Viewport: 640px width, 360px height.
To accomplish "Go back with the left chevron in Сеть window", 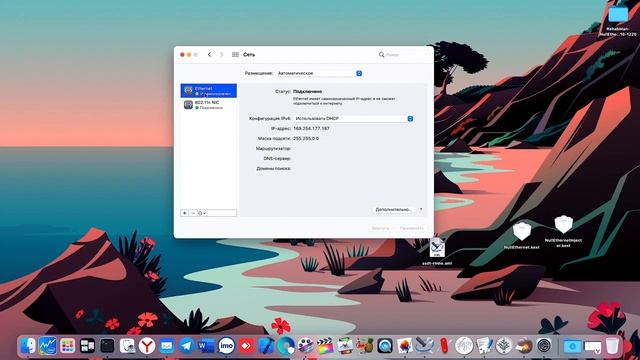I will [x=209, y=54].
